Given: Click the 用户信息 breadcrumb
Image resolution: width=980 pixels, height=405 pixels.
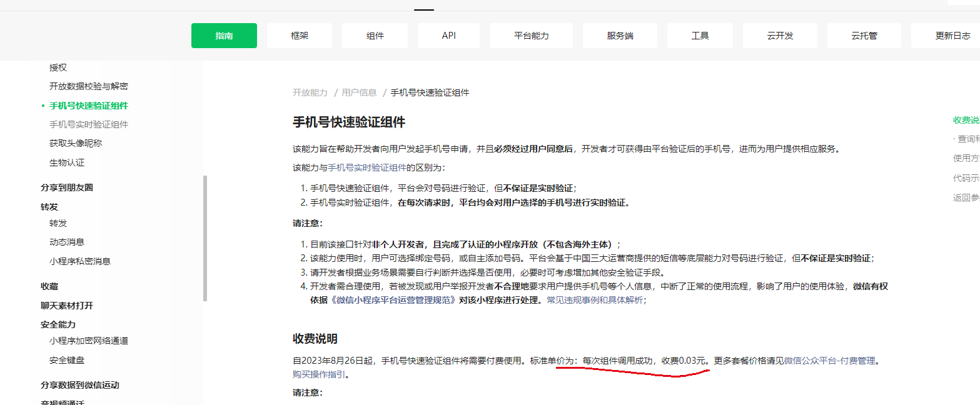Looking at the screenshot, I should pyautogui.click(x=359, y=92).
